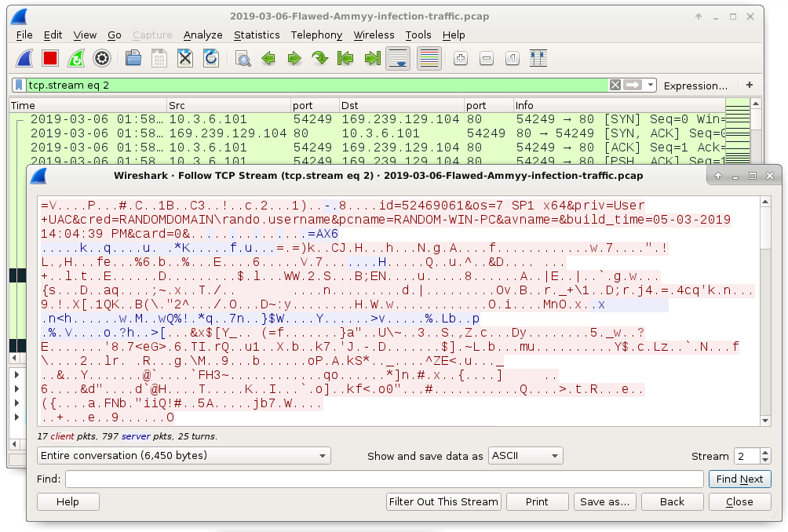Click the Go to specified packet icon
788x532 pixels.
click(x=320, y=58)
